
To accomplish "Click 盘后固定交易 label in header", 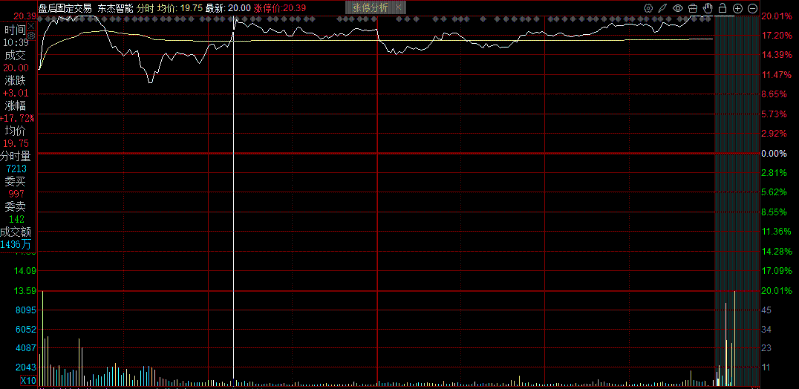I will click(66, 8).
